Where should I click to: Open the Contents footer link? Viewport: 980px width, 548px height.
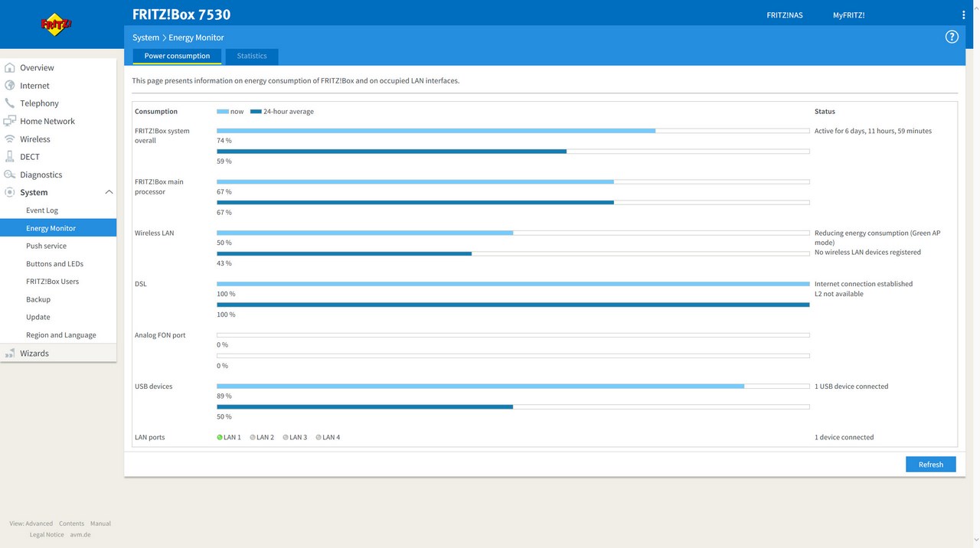tap(71, 524)
